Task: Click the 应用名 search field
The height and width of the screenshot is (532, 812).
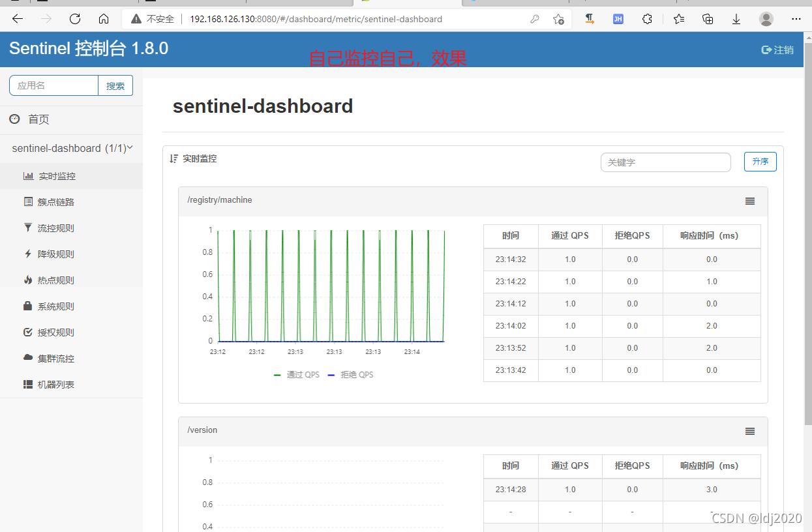Action: (x=53, y=85)
